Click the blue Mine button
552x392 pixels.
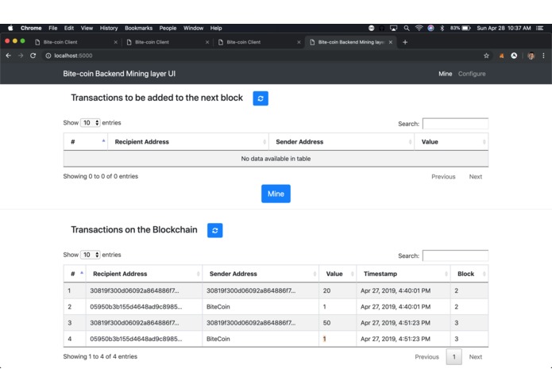tap(276, 194)
